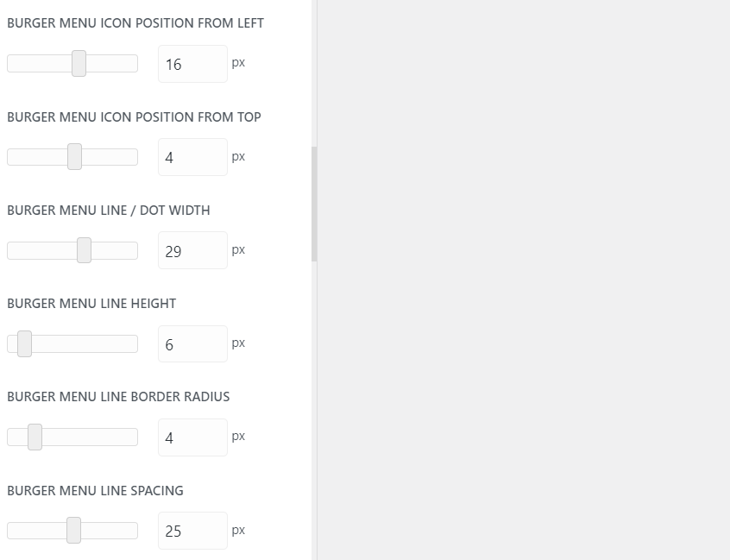Click the Line Height slider handle
The height and width of the screenshot is (560, 730).
24,343
